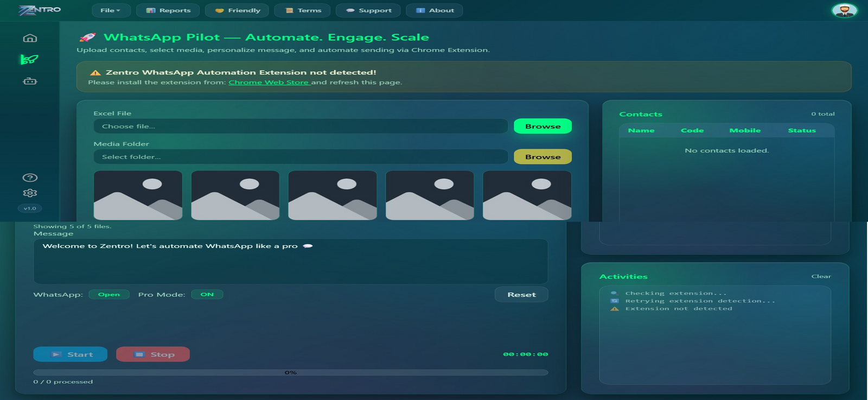Viewport: 868px width, 400px height.
Task: Open the Help question mark icon
Action: point(30,177)
